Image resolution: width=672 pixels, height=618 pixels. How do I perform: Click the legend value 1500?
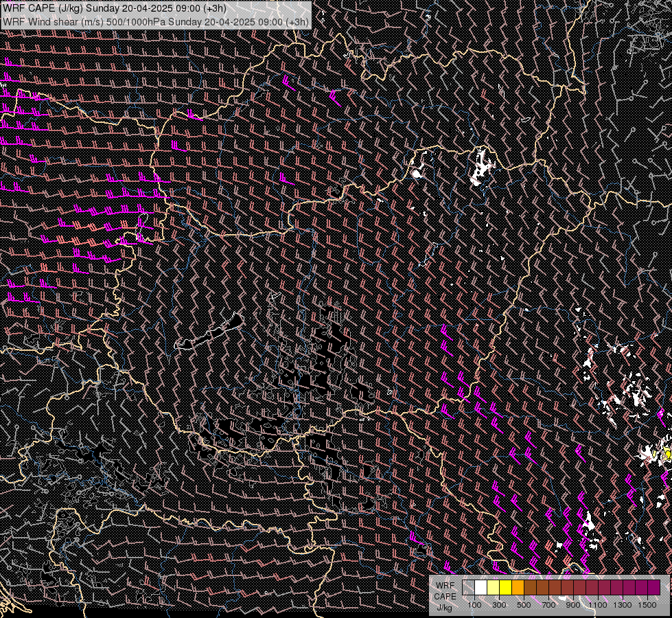point(647,605)
